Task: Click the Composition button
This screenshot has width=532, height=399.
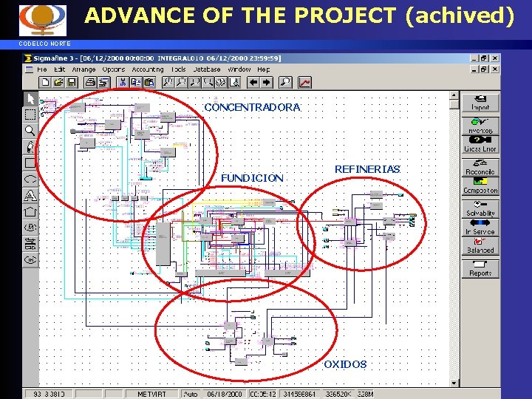Action: point(480,186)
